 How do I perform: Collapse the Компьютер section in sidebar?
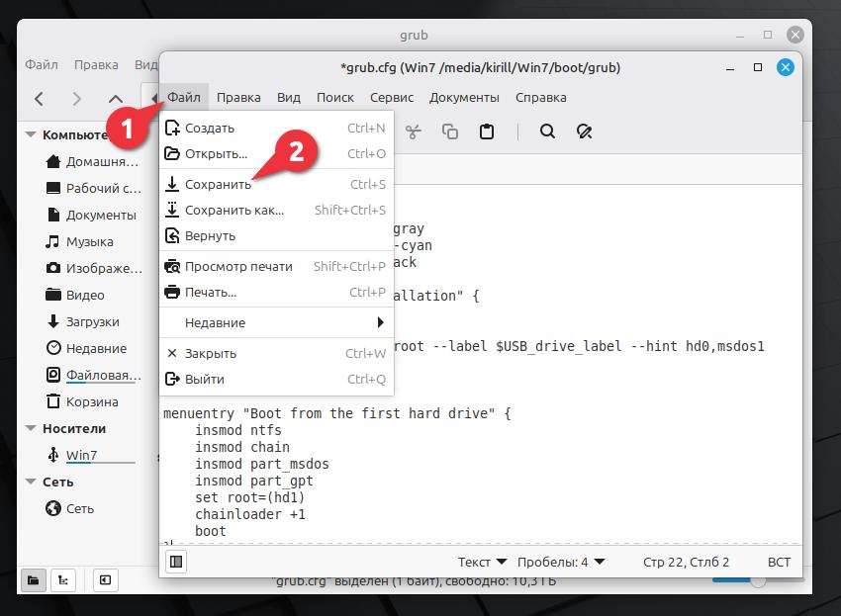(31, 134)
